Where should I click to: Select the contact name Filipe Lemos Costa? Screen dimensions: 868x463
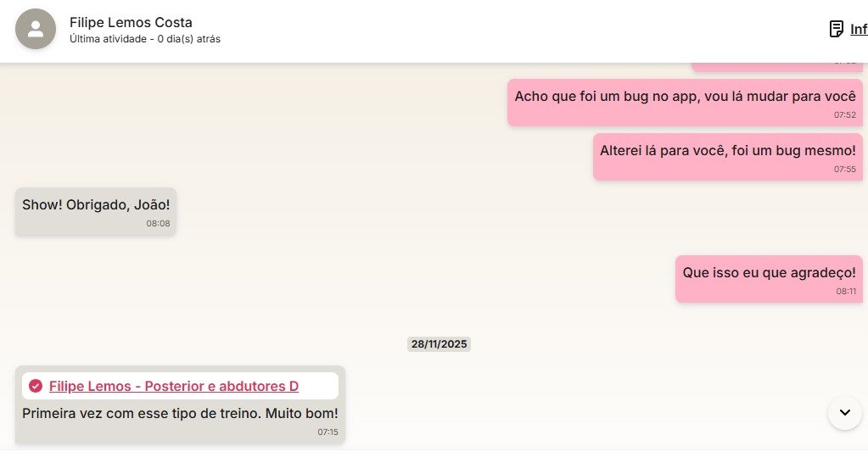[x=131, y=23]
